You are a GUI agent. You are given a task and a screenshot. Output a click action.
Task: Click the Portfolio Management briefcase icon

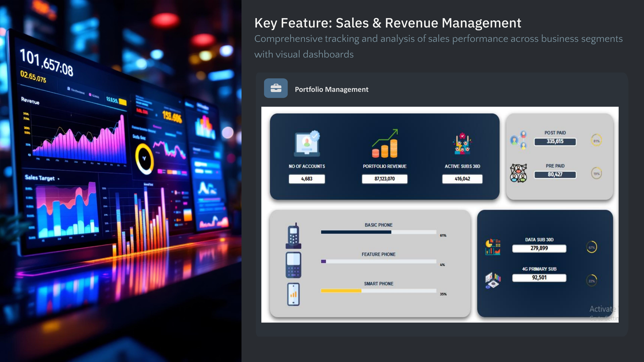tap(276, 88)
